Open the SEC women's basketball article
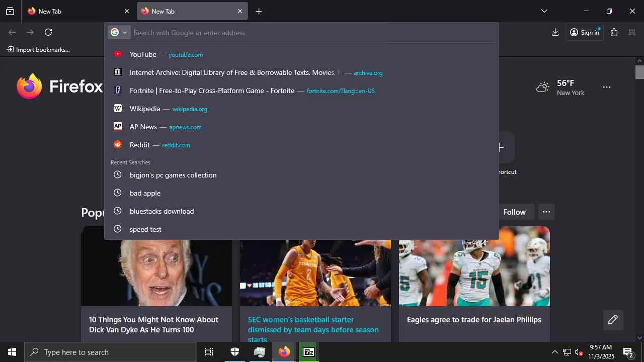 313,329
